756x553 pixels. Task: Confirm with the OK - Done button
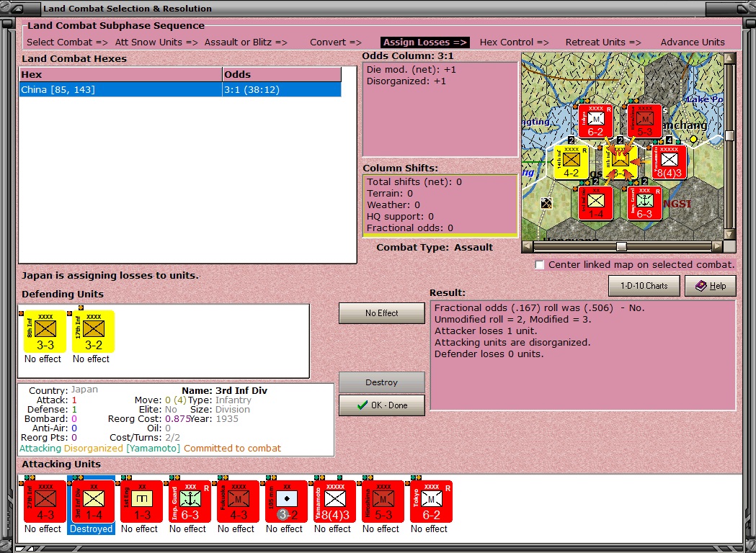(x=381, y=405)
